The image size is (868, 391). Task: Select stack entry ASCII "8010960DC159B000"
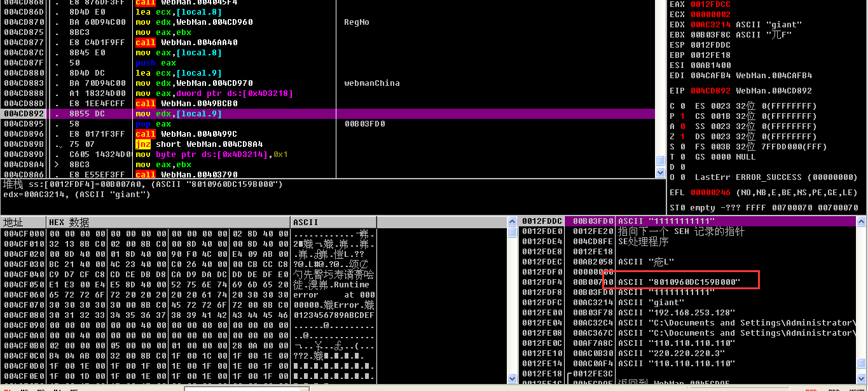pyautogui.click(x=679, y=282)
